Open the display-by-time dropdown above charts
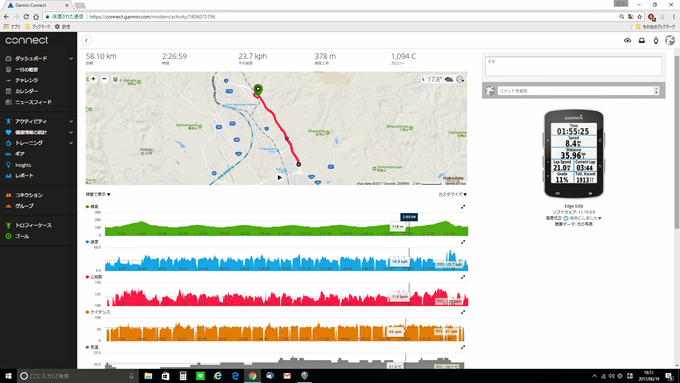This screenshot has height=383, width=680. tap(98, 194)
